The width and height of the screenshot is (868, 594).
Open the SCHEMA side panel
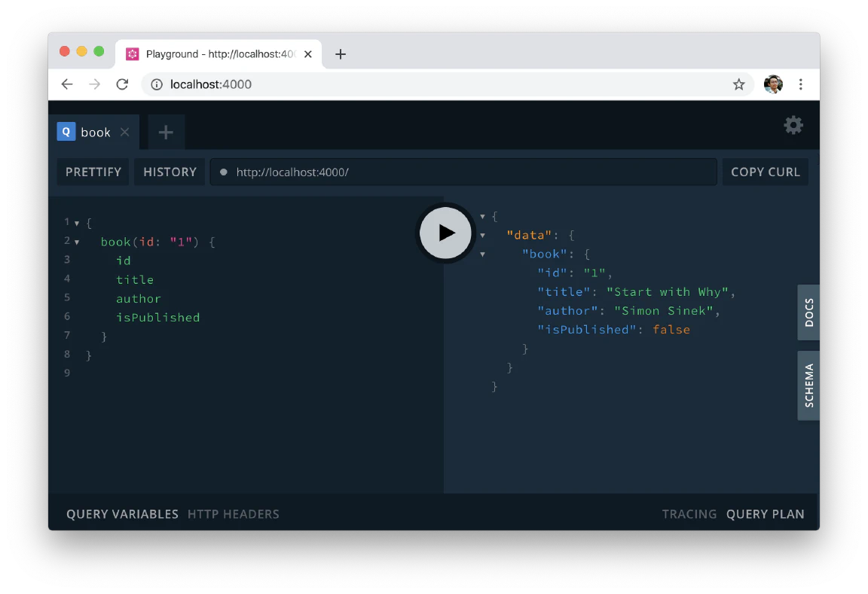tap(808, 385)
